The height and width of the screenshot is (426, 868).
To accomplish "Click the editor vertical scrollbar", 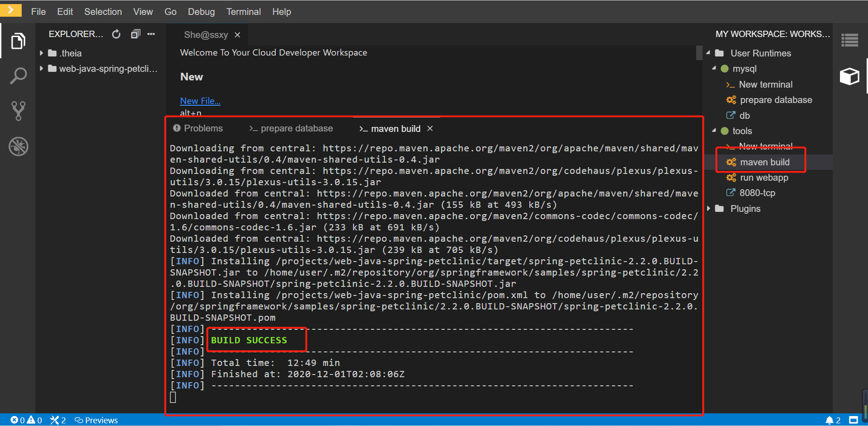I will coord(699,53).
